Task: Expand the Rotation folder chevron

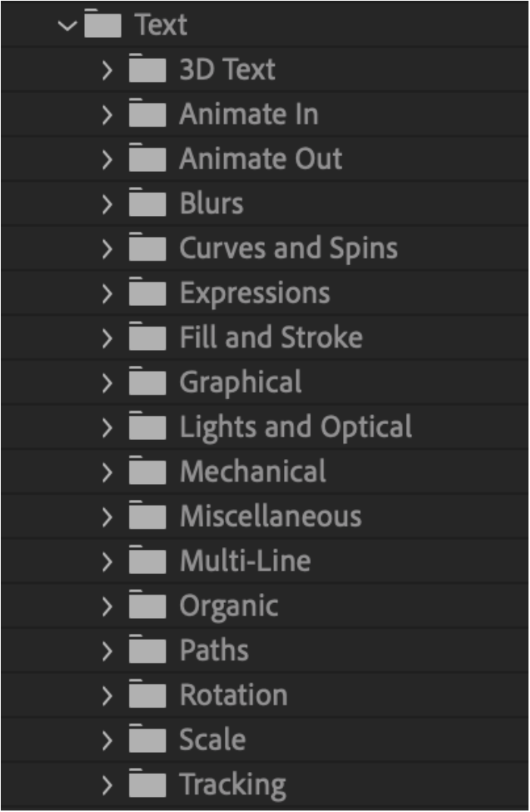Action: [108, 695]
